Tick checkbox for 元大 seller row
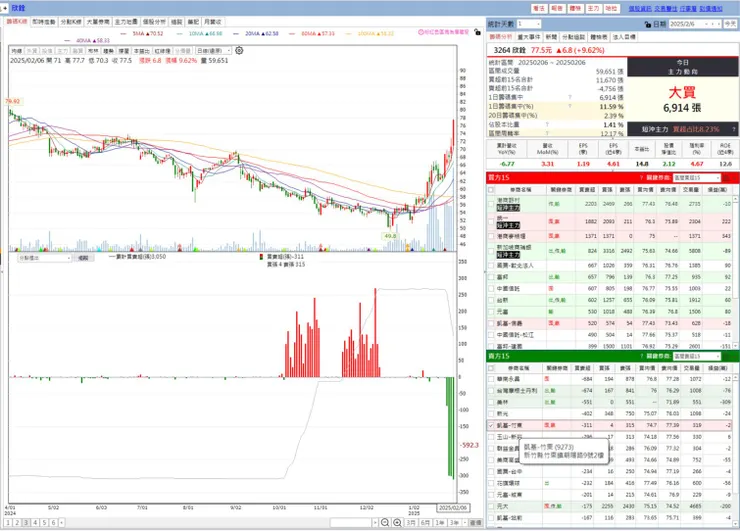 (x=491, y=506)
